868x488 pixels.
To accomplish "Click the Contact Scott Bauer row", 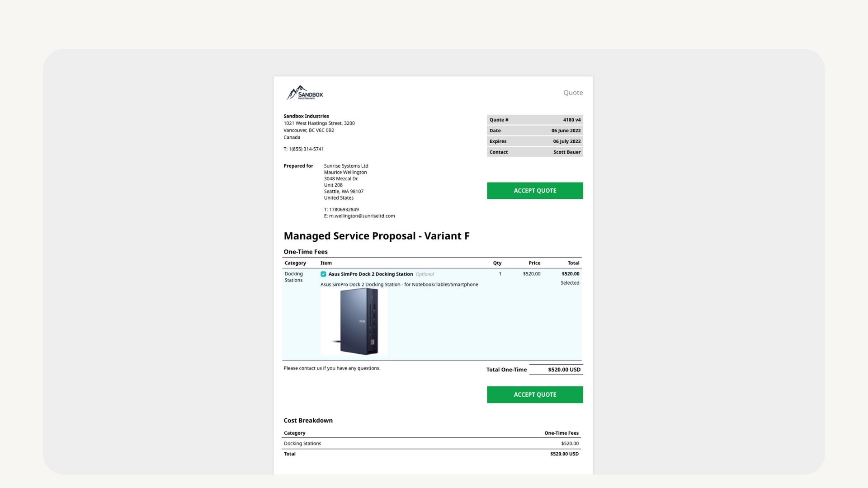I will [x=535, y=152].
